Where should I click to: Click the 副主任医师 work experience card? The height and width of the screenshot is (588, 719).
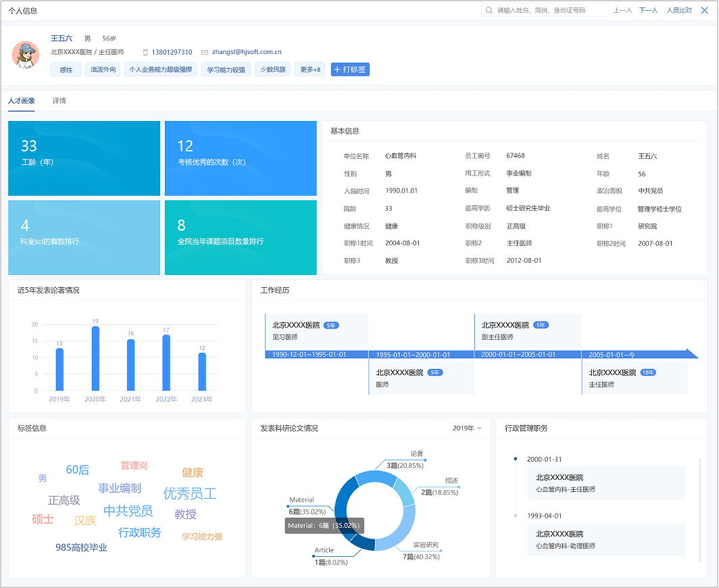[x=528, y=331]
